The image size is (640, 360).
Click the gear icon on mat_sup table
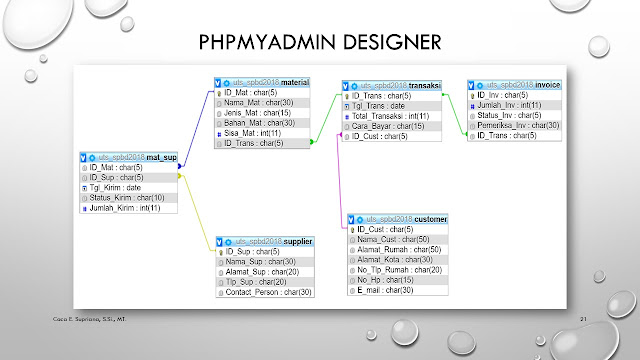pyautogui.click(x=92, y=158)
